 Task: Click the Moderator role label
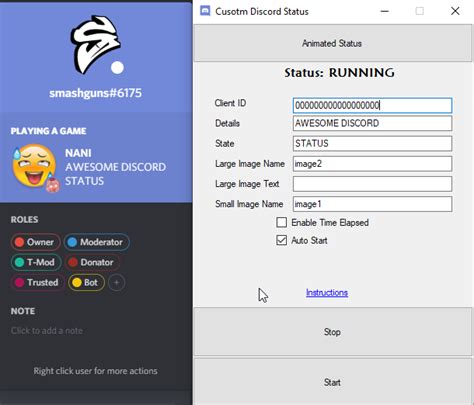[x=101, y=242]
